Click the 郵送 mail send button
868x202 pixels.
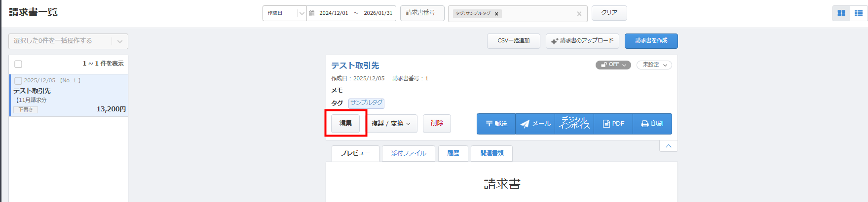click(496, 124)
